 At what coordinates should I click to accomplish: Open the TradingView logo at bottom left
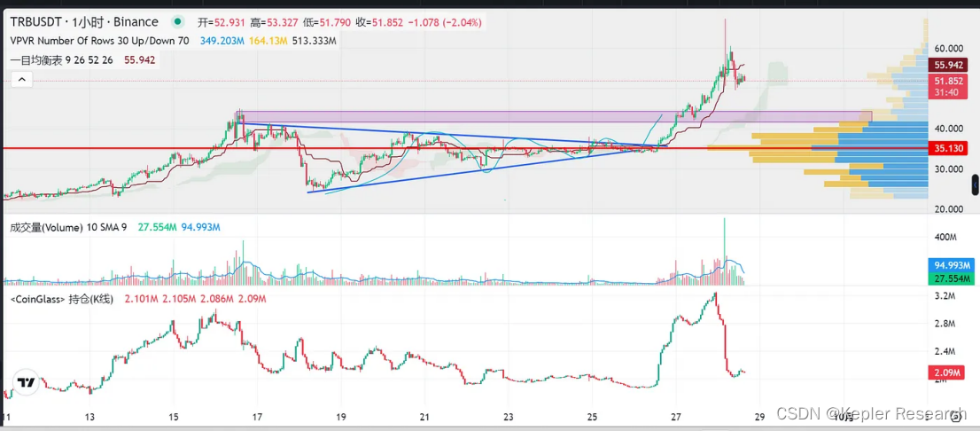27,382
